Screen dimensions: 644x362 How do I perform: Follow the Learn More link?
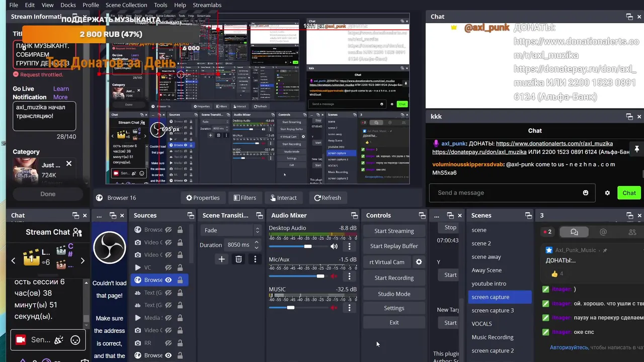point(61,93)
